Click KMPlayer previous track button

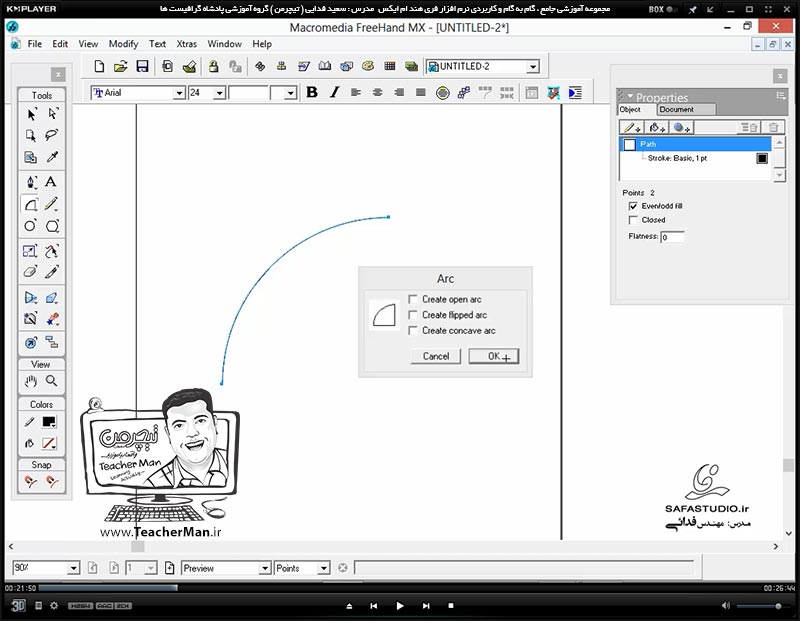coord(373,606)
